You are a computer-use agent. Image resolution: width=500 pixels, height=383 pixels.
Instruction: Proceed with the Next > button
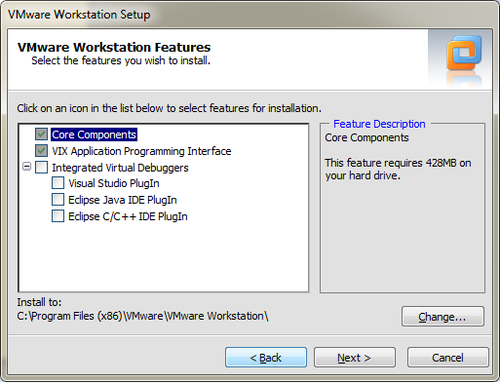[x=355, y=358]
